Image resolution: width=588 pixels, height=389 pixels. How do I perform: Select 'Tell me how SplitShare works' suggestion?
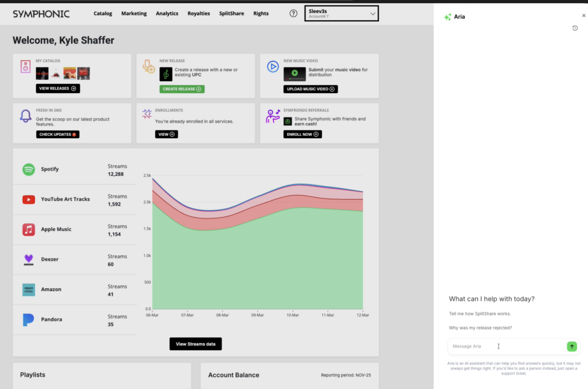click(480, 314)
